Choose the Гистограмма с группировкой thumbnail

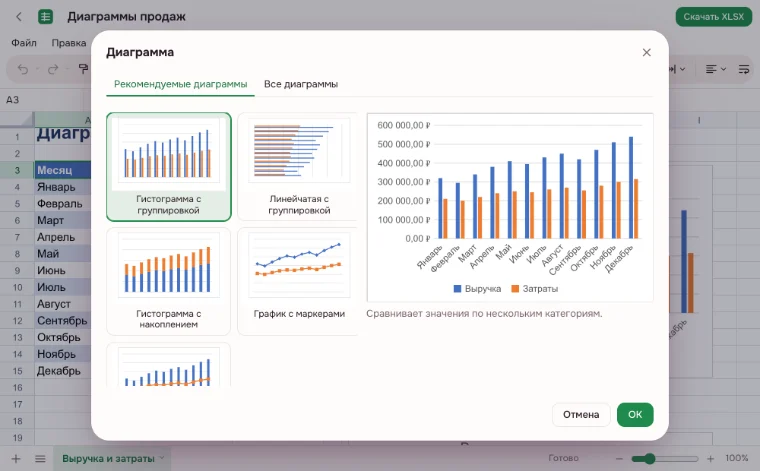(169, 167)
